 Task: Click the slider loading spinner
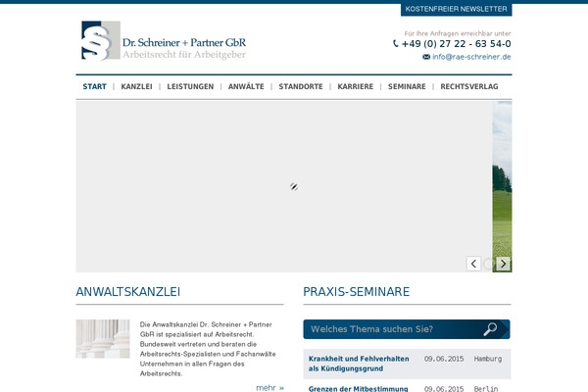pos(294,186)
